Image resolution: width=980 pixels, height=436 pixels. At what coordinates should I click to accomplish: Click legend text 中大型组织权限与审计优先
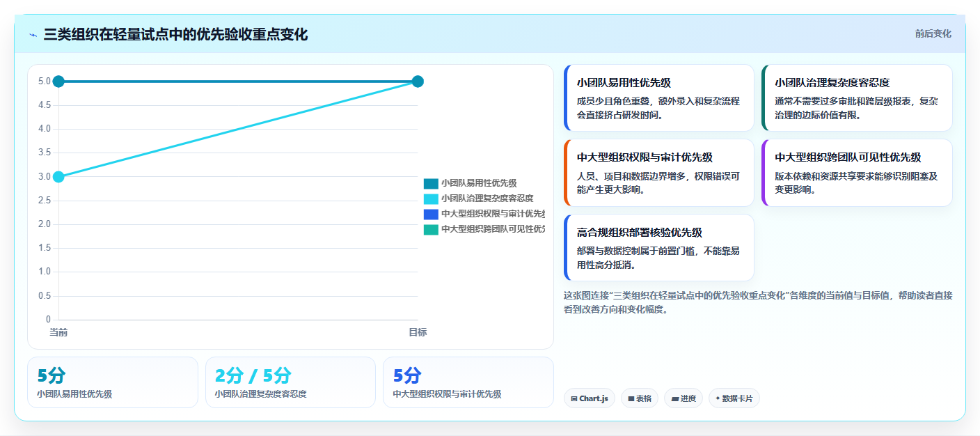pyautogui.click(x=493, y=214)
